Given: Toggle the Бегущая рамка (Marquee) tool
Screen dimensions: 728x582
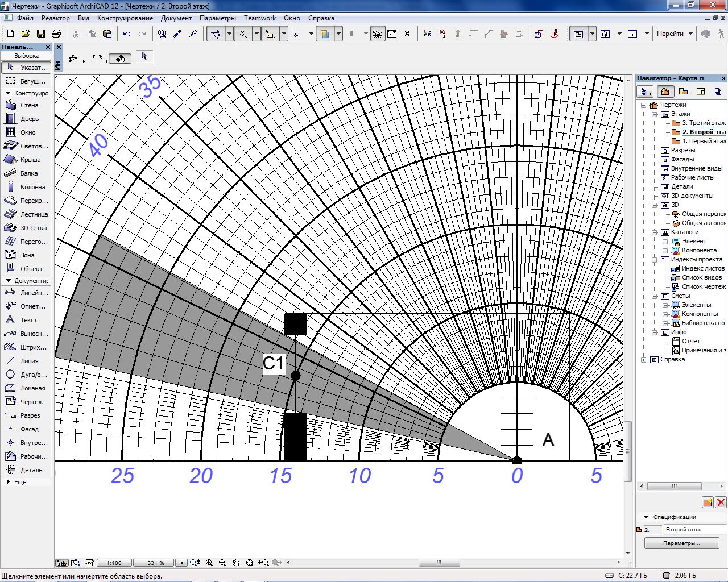Looking at the screenshot, I should point(26,81).
